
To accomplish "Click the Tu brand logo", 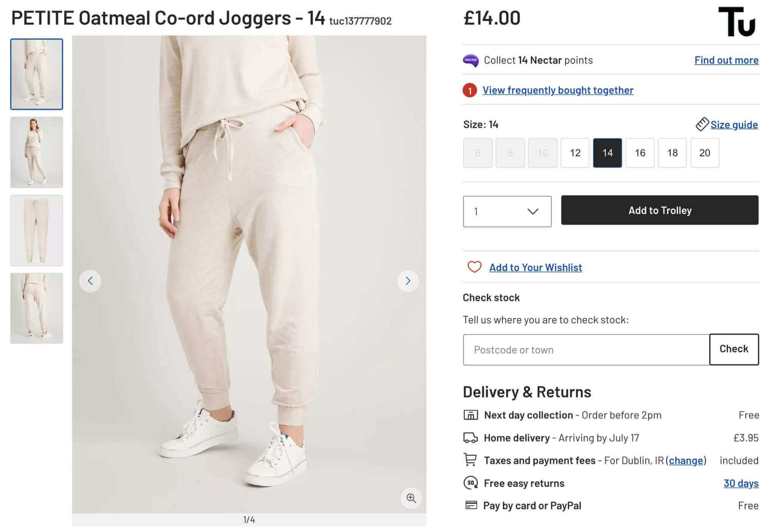I will [x=736, y=22].
